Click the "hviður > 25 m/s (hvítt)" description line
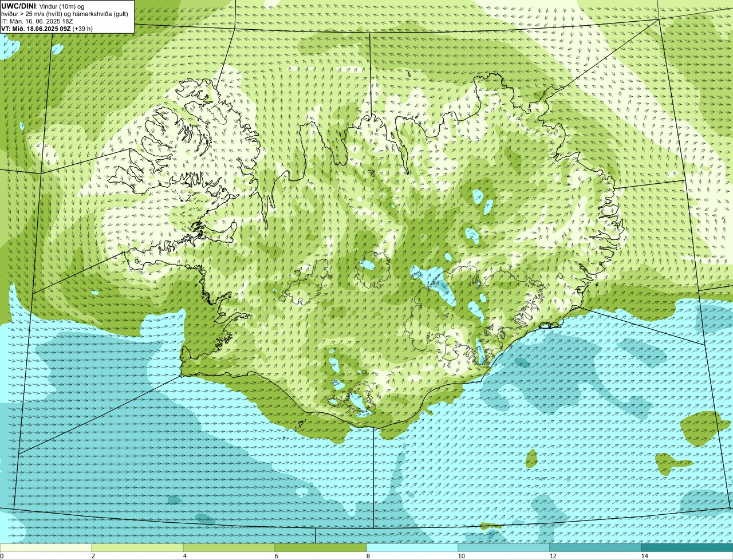The width and height of the screenshot is (733, 560). (65, 14)
